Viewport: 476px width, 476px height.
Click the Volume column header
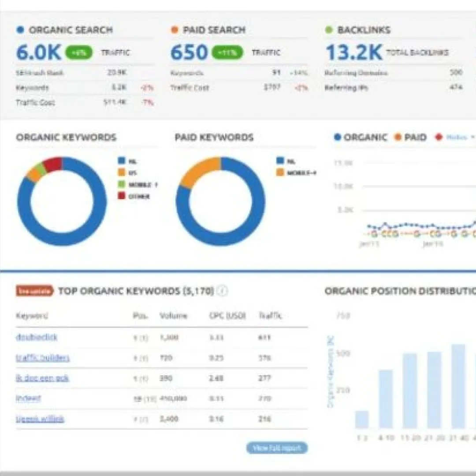coord(173,316)
